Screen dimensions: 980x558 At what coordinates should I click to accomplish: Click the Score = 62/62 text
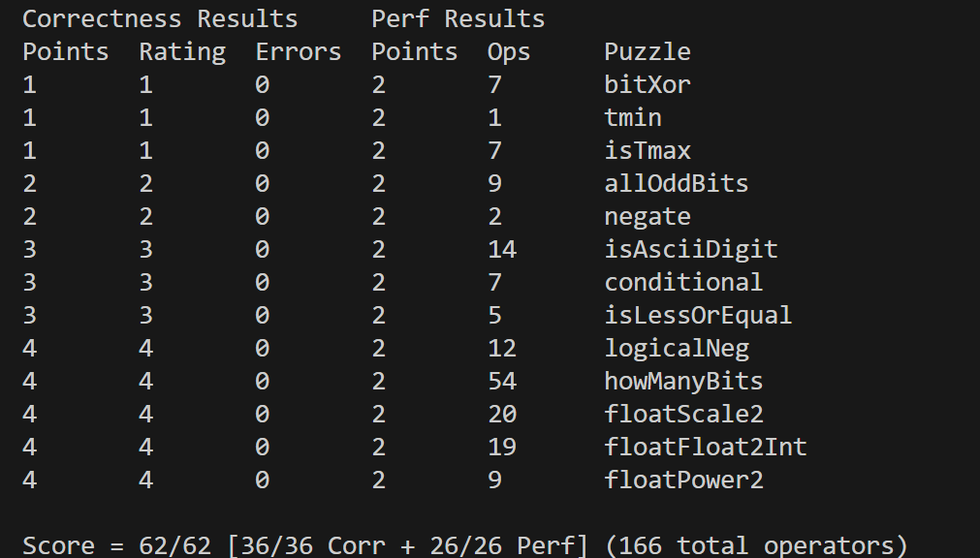(116, 545)
